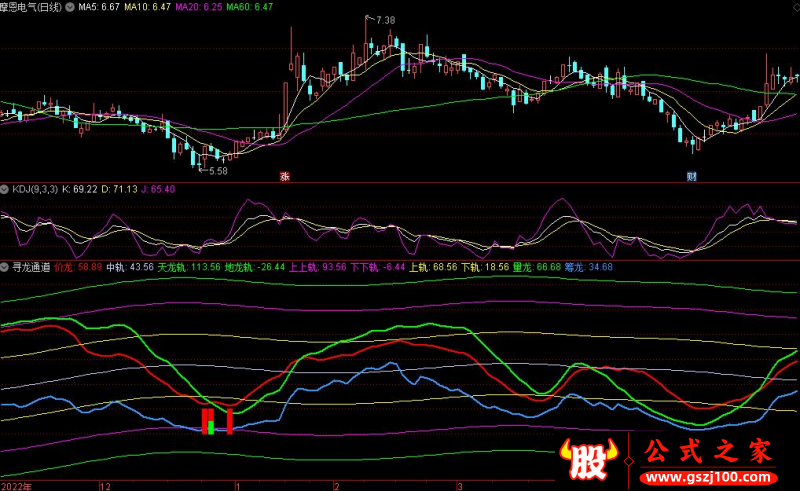
Task: Click the KDJ J value label
Action: [158, 188]
